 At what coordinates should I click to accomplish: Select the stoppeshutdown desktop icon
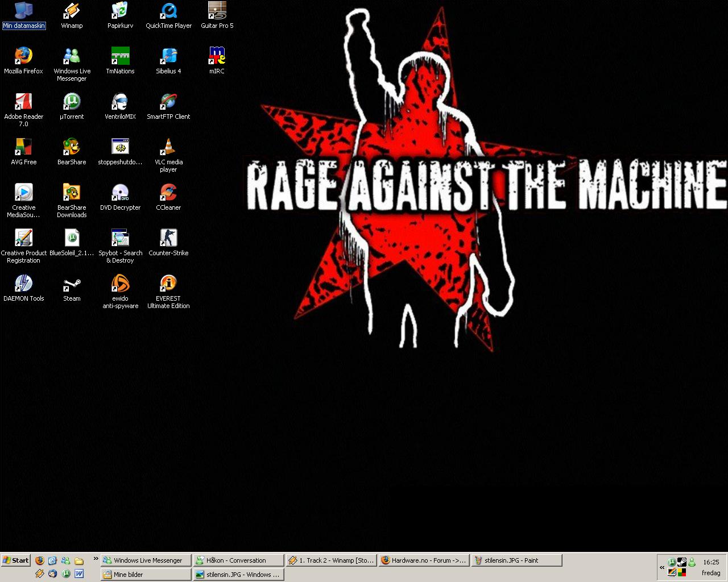(120, 152)
